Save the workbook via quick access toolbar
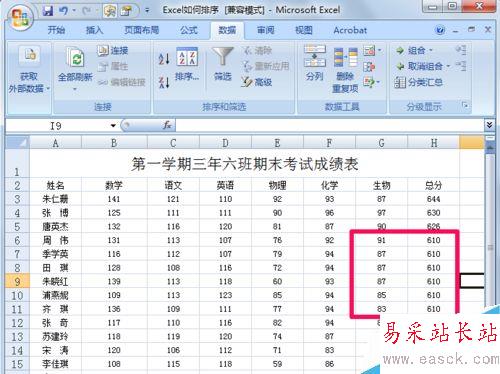Viewport: 500px width, 374px height. click(48, 11)
